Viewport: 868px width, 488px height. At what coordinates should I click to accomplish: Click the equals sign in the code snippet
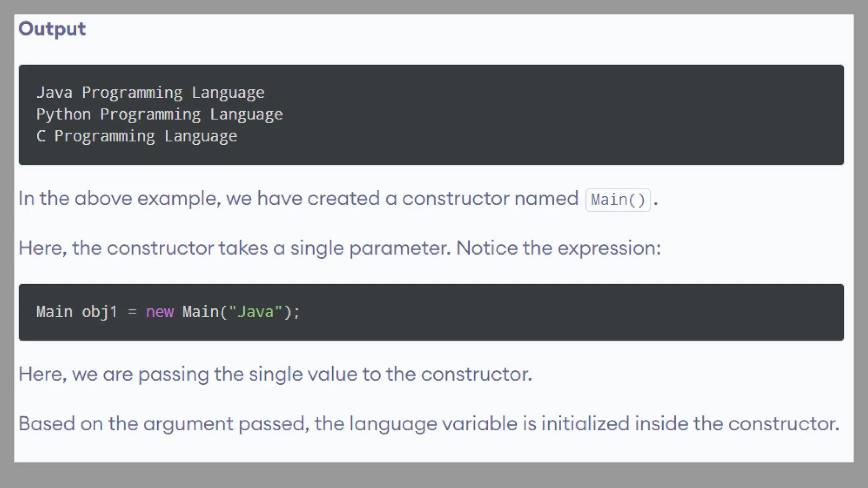point(132,312)
